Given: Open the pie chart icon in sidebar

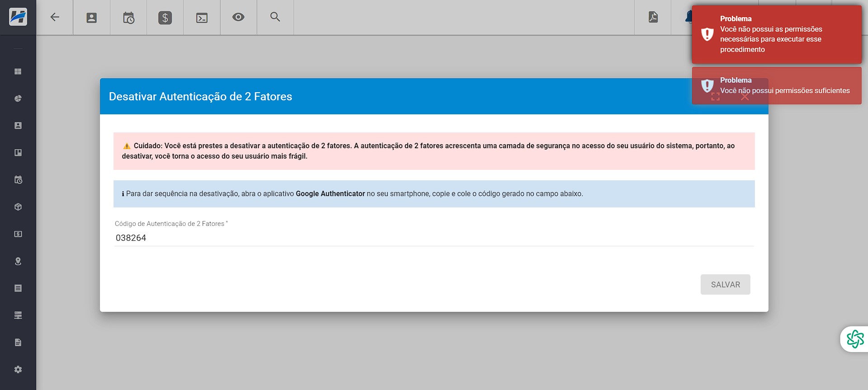Looking at the screenshot, I should (18, 99).
